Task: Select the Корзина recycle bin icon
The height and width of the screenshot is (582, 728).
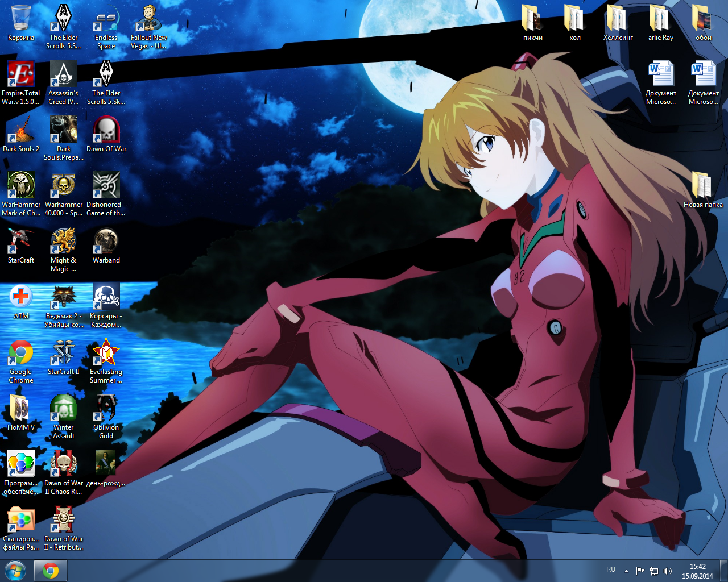Action: tap(21, 23)
